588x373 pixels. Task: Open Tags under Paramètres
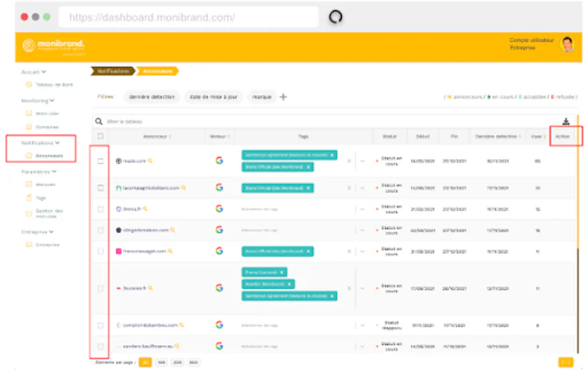click(41, 198)
